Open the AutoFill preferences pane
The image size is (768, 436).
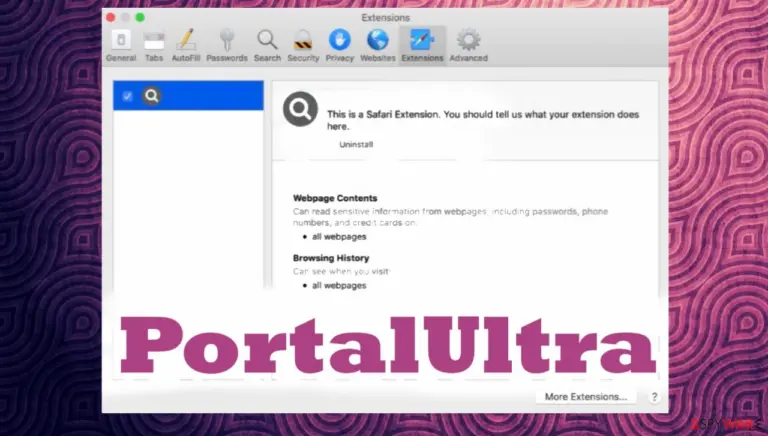coord(186,46)
